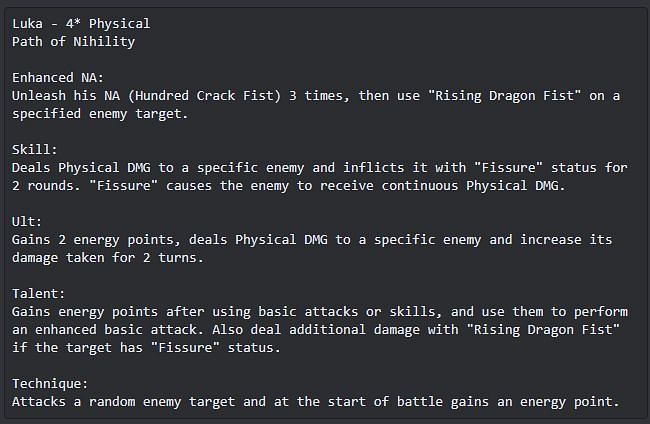Click the "Technique:" heading

pyautogui.click(x=50, y=384)
